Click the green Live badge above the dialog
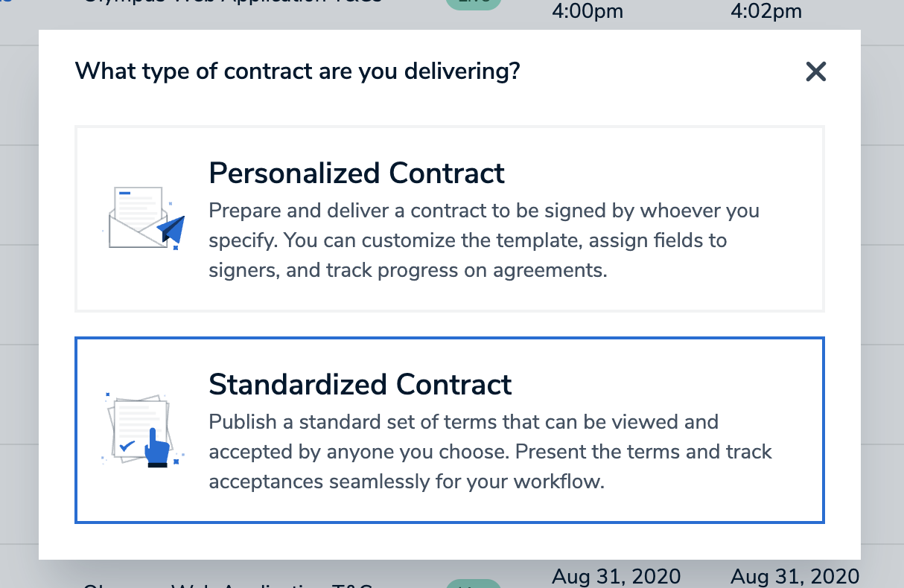The height and width of the screenshot is (588, 904). [x=474, y=3]
